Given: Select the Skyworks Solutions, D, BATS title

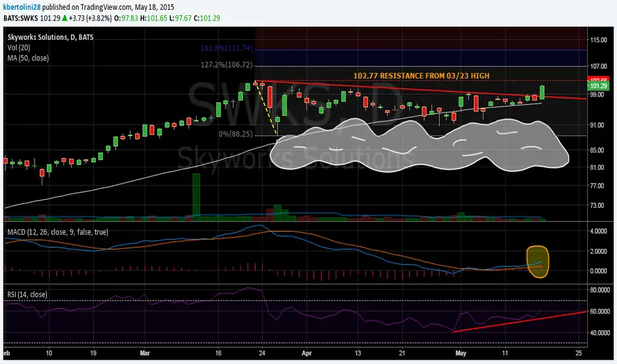Looking at the screenshot, I should (x=50, y=37).
